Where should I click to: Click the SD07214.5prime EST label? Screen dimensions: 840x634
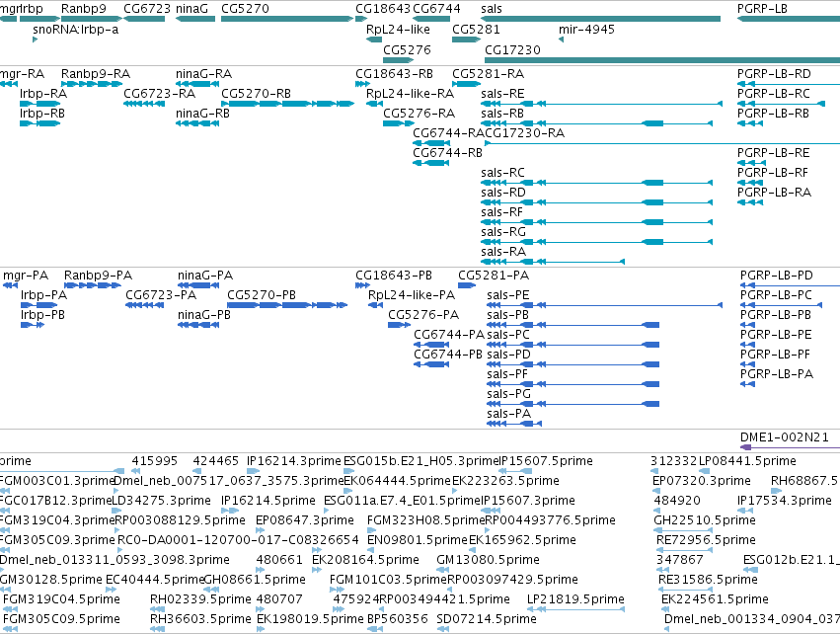pos(487,618)
